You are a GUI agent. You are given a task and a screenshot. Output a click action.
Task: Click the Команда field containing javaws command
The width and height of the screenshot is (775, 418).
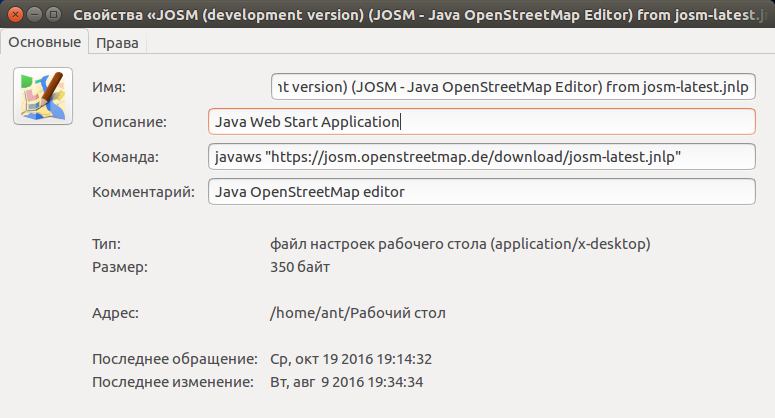pyautogui.click(x=482, y=157)
